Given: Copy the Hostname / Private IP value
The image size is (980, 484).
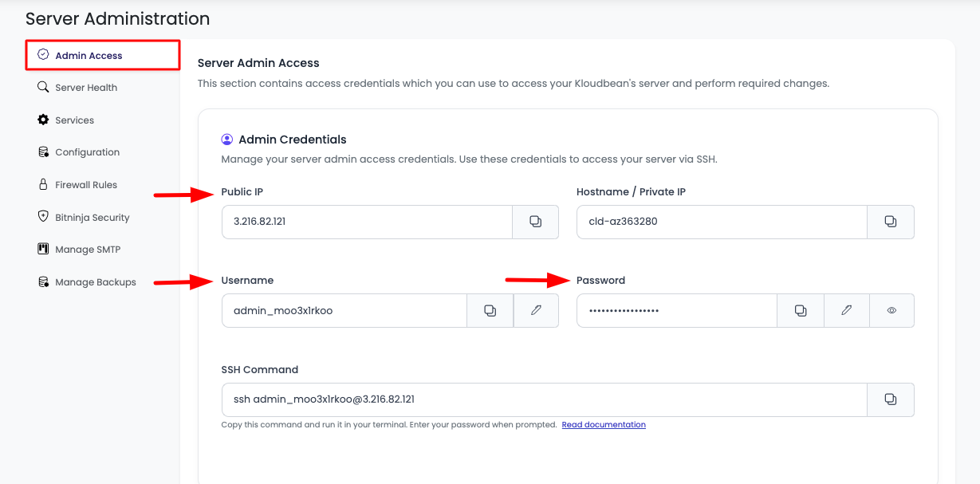Looking at the screenshot, I should [891, 222].
